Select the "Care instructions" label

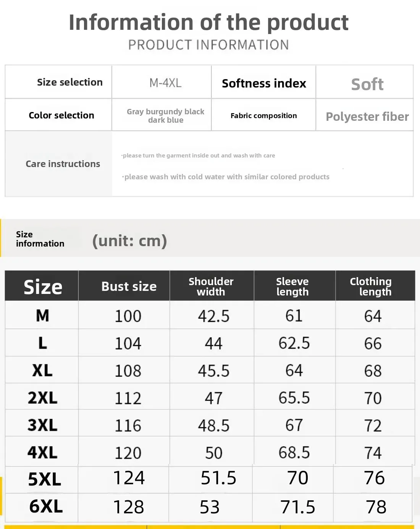point(63,164)
